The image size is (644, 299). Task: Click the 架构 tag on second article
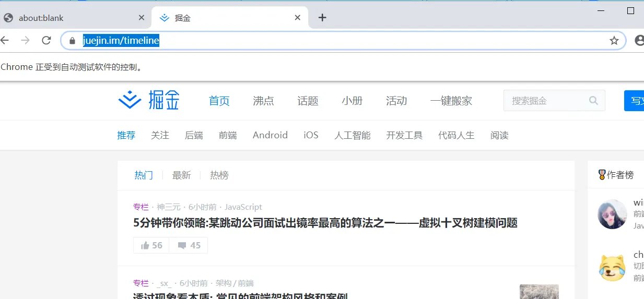(x=223, y=283)
